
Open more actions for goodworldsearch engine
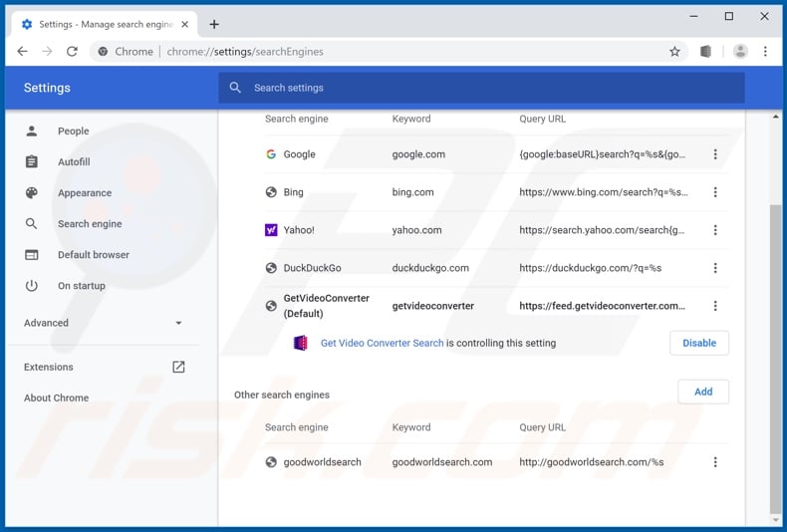point(715,461)
